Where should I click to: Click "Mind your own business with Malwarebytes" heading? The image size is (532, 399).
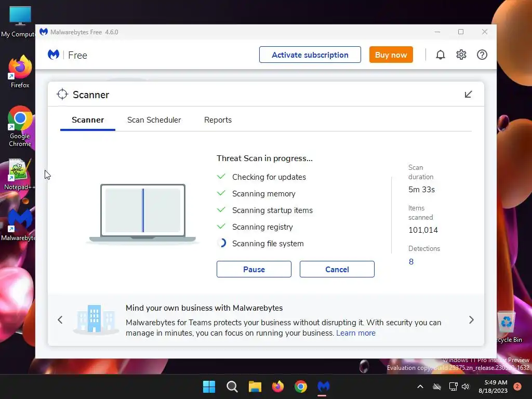[x=204, y=308]
